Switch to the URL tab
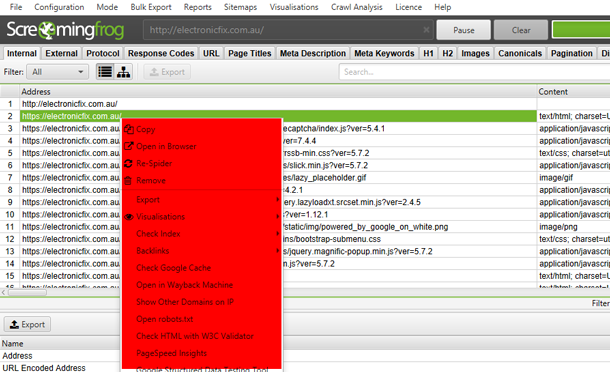This screenshot has height=372, width=610. click(x=211, y=53)
